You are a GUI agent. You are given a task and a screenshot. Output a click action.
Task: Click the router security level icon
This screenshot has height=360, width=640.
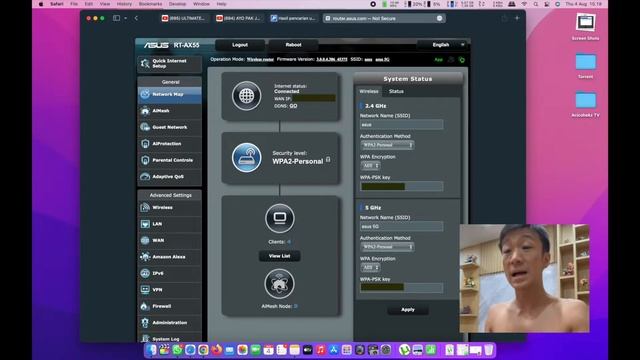click(x=247, y=158)
